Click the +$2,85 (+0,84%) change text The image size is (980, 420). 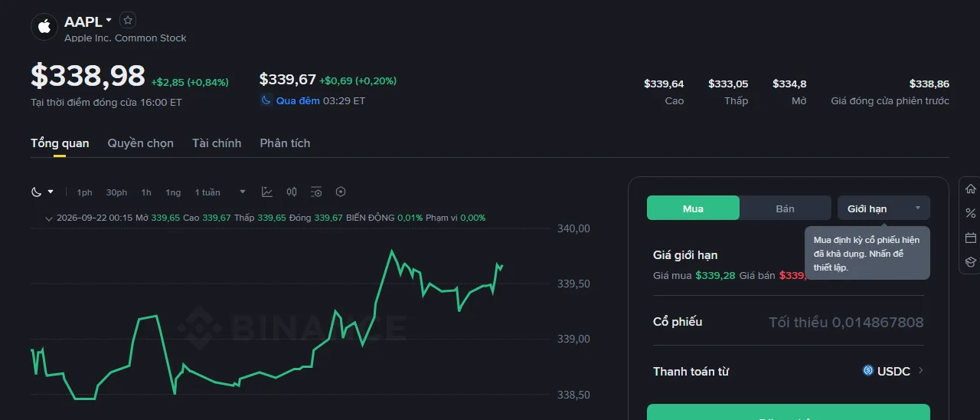pos(190,82)
